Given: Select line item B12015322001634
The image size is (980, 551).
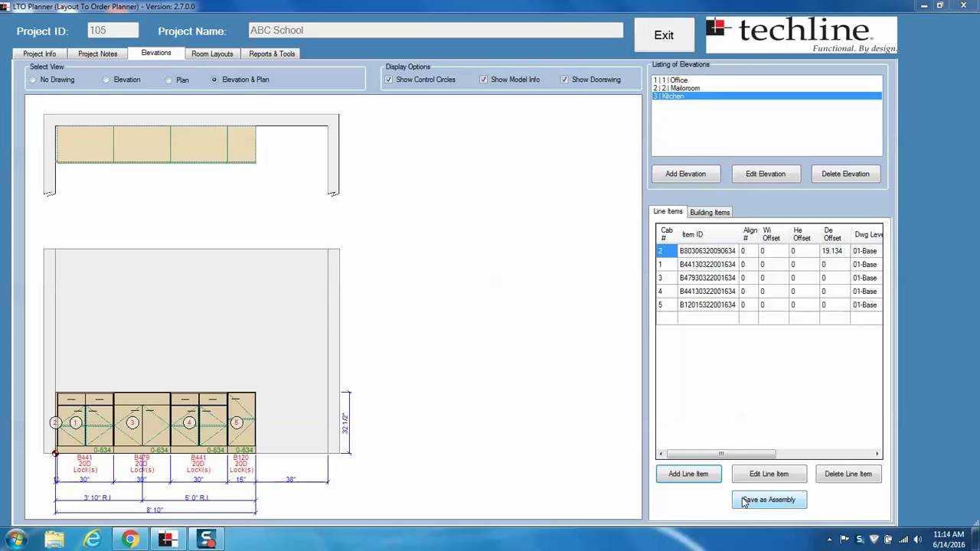Looking at the screenshot, I should click(x=707, y=305).
